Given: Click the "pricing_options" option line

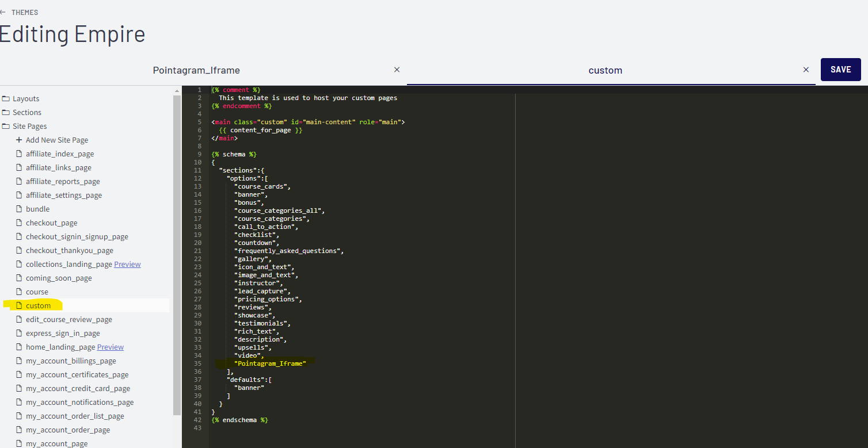Looking at the screenshot, I should point(268,299).
